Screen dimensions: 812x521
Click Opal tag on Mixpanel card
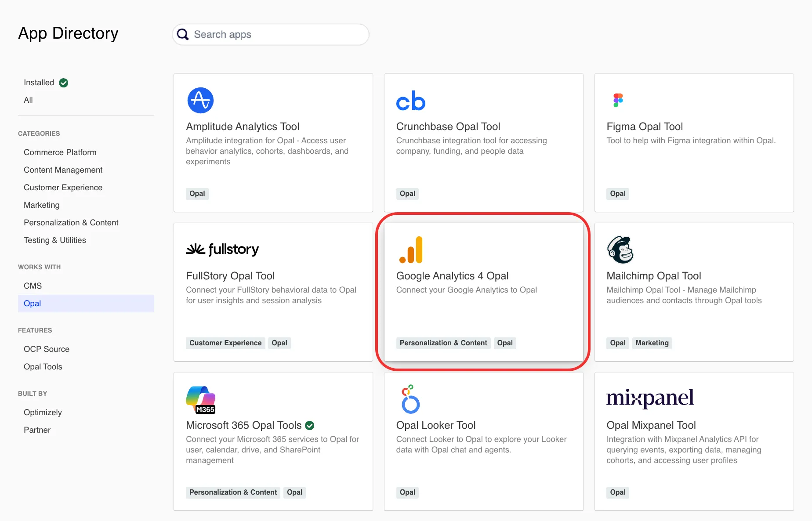pyautogui.click(x=618, y=492)
